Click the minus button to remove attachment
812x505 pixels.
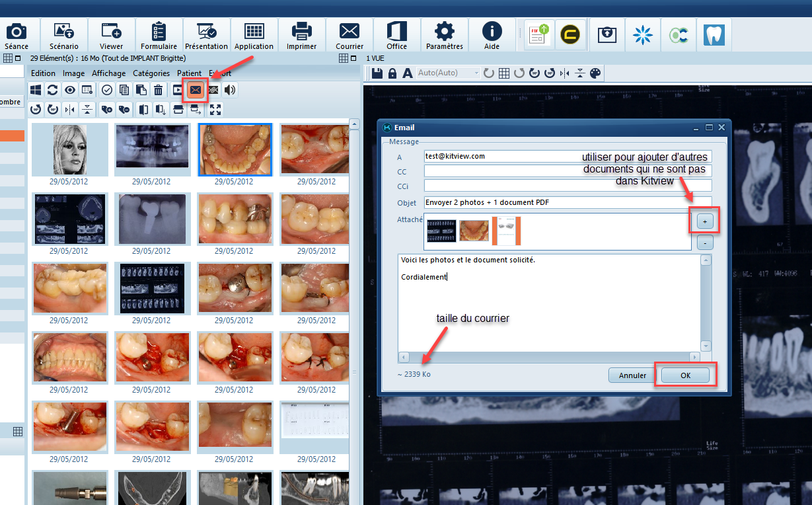705,243
